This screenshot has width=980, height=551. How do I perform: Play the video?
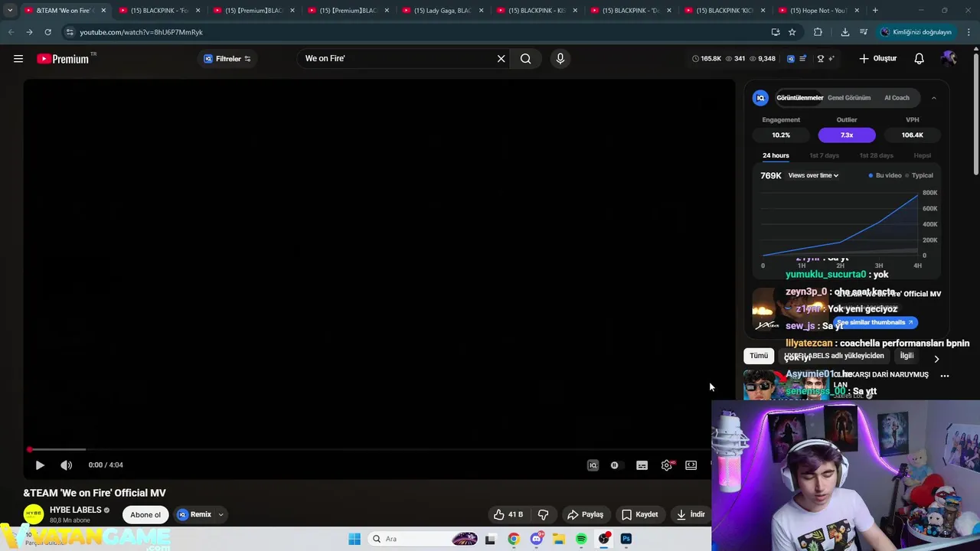pos(40,465)
